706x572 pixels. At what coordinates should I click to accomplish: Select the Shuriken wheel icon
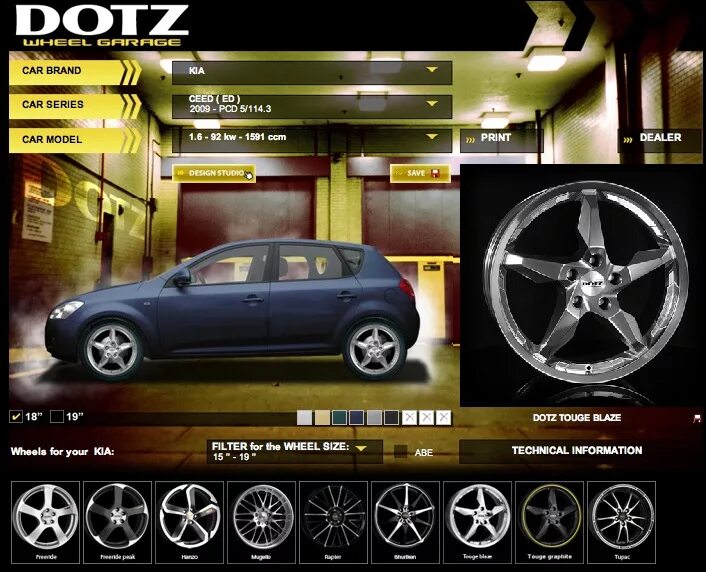pyautogui.click(x=405, y=522)
